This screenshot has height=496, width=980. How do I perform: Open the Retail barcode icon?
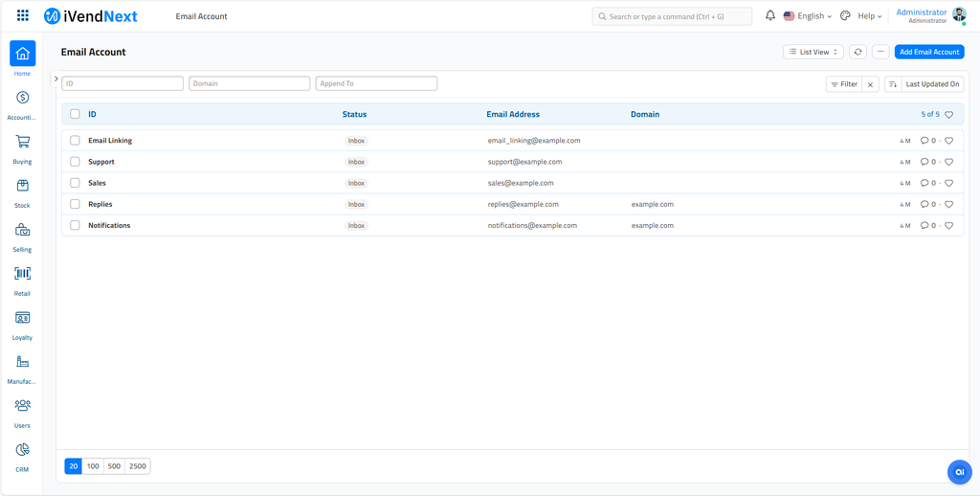(x=22, y=274)
